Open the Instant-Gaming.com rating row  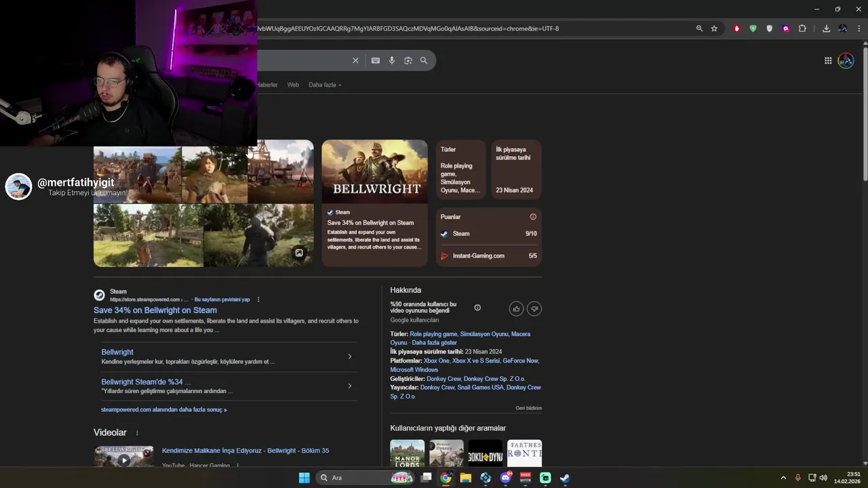coord(488,256)
